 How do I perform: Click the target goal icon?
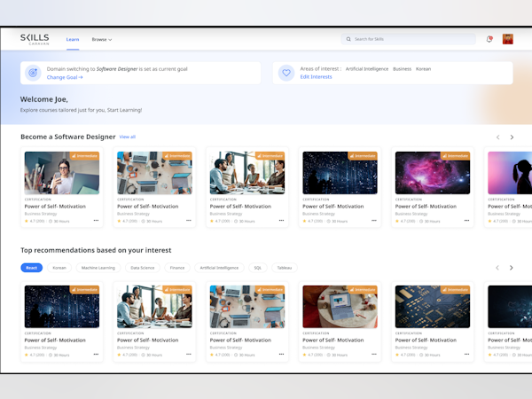coord(33,73)
